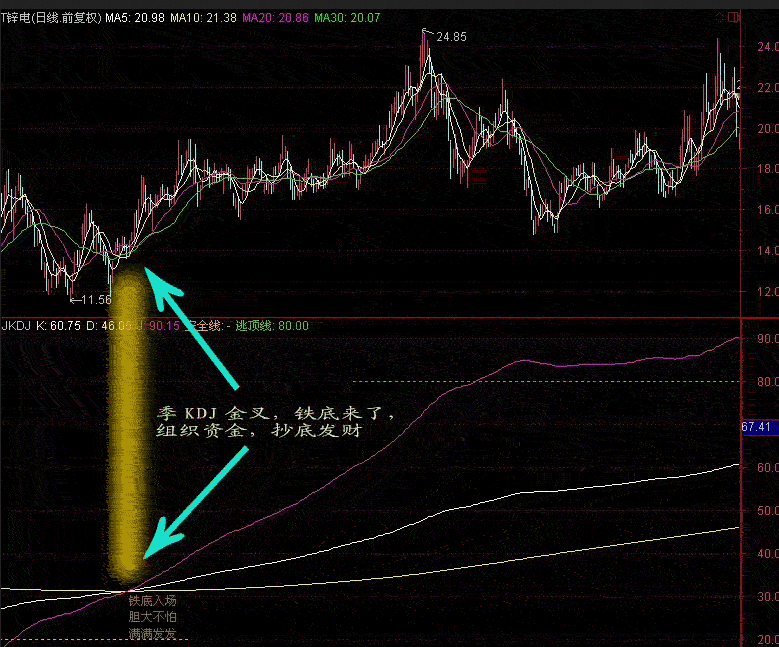The image size is (779, 647).
Task: Click the split-window icon at chart top right
Action: [x=733, y=17]
